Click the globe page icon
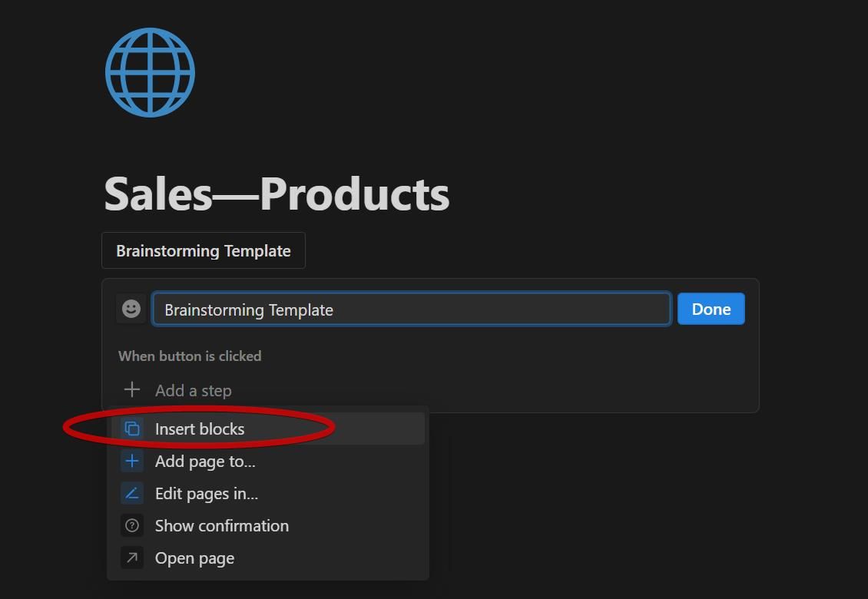Screen dimensions: 868x599 pyautogui.click(x=149, y=71)
